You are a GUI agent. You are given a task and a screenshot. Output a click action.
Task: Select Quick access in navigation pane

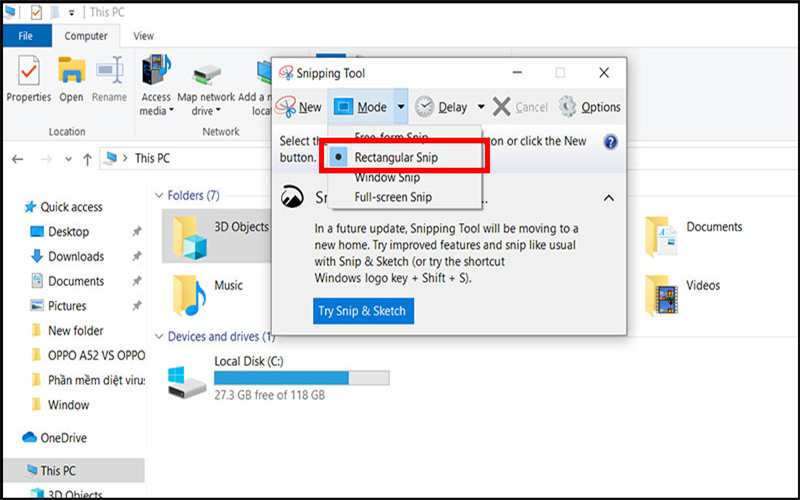point(64,207)
